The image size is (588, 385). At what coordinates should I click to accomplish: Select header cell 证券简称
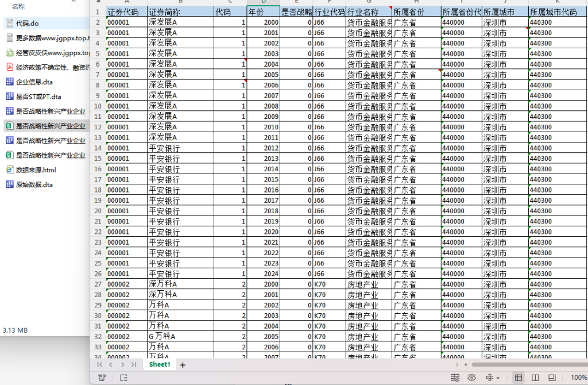click(x=181, y=11)
